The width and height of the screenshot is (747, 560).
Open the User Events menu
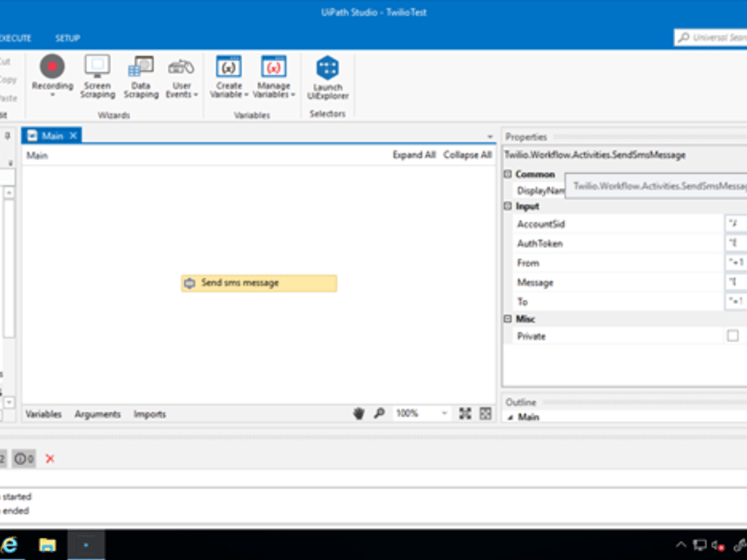181,76
